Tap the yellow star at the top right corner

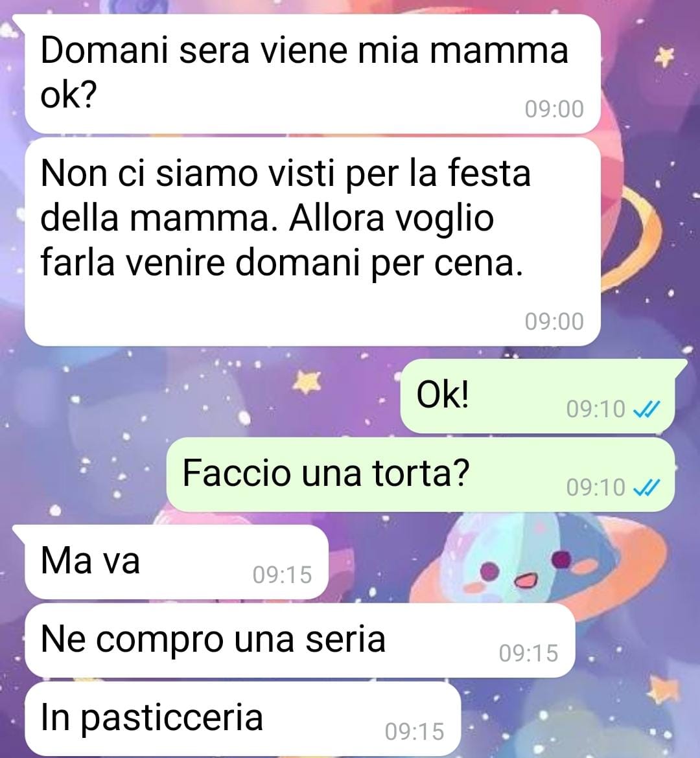[665, 56]
